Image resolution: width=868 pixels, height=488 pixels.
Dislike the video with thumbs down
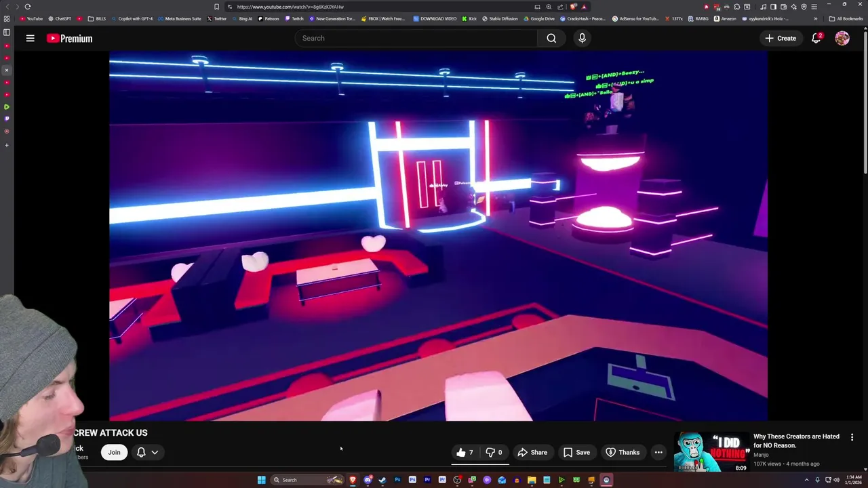click(x=494, y=452)
